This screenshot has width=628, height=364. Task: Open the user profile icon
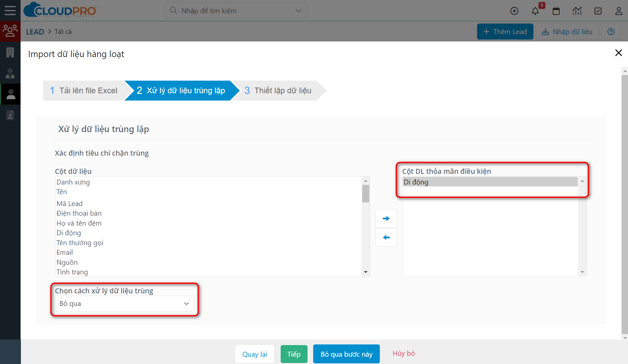point(619,11)
